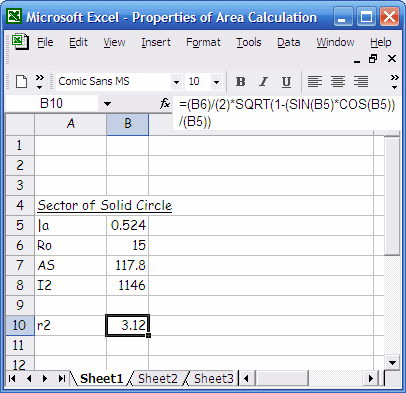Image resolution: width=406 pixels, height=393 pixels.
Task: Select cell B8 containing 1146
Action: (x=128, y=285)
